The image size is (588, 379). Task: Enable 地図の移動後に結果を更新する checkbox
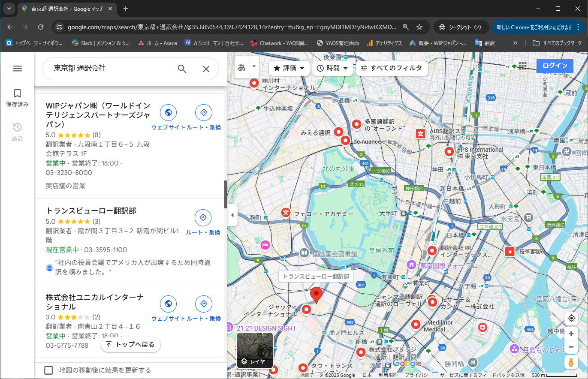(49, 370)
